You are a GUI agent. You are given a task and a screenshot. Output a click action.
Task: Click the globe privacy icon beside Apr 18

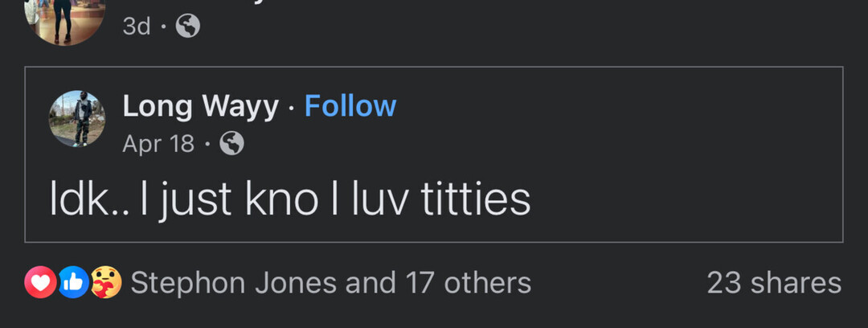pos(231,144)
